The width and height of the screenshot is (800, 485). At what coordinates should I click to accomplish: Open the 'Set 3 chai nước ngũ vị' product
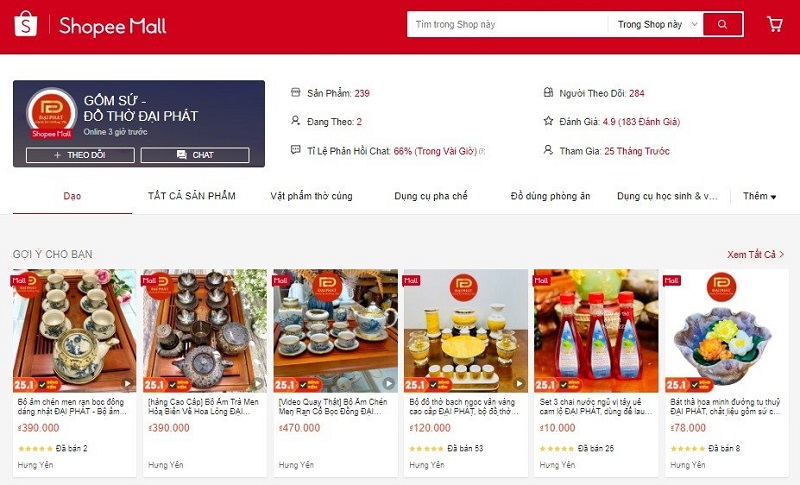point(596,406)
